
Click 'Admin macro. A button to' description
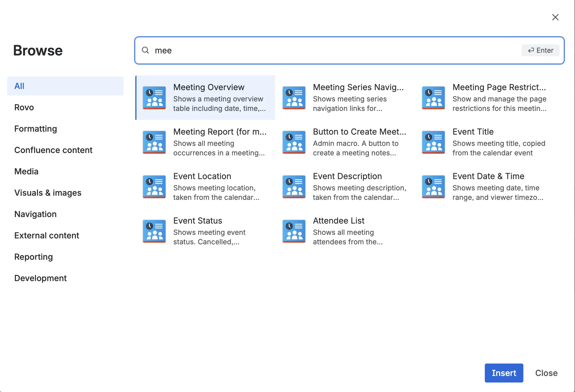click(355, 148)
